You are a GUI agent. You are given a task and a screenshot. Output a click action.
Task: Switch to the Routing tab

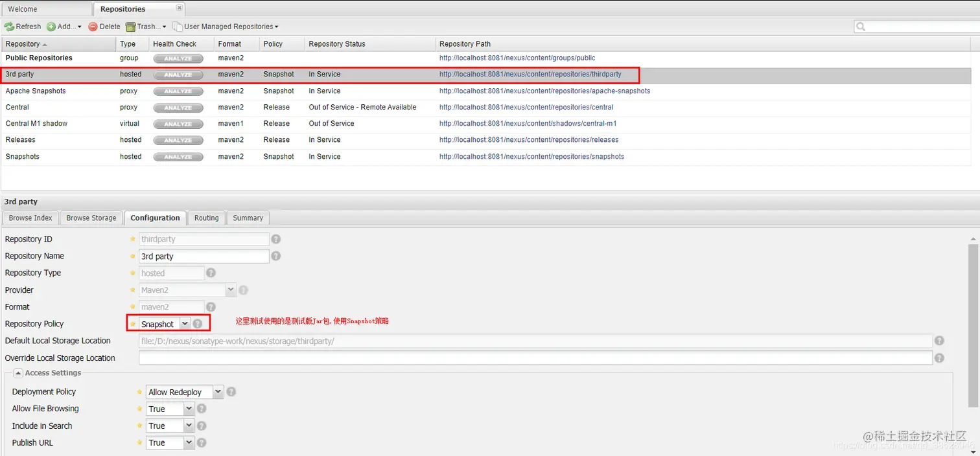click(207, 218)
